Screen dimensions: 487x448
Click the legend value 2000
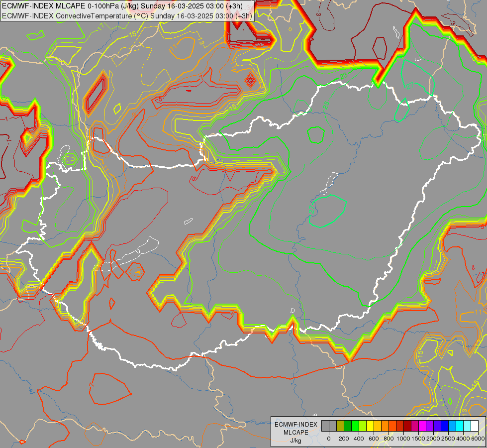[x=433, y=439]
